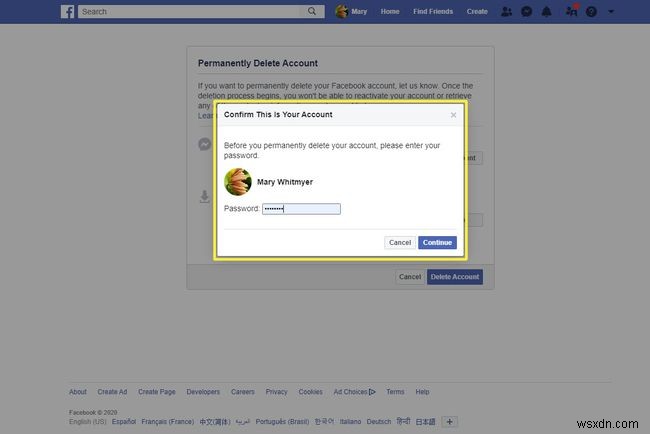Image resolution: width=650 pixels, height=434 pixels.
Task: Switch language to 中文(简体)
Action: point(215,422)
